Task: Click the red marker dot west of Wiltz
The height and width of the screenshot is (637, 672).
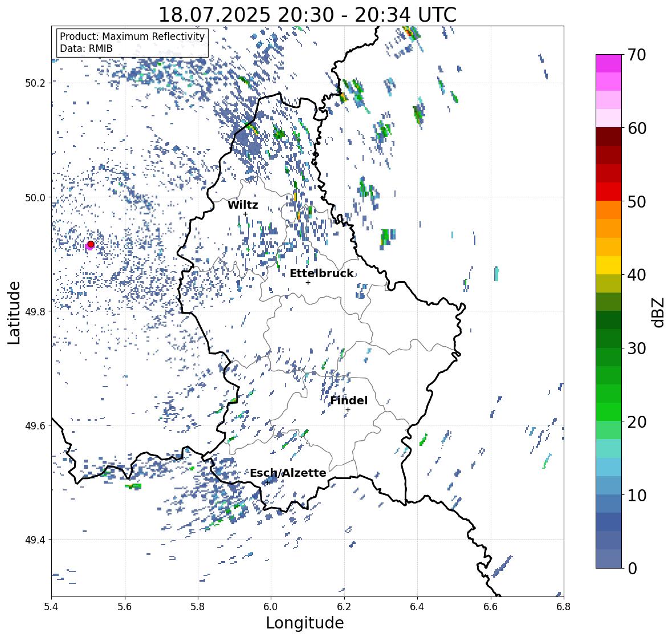Action: [x=91, y=244]
